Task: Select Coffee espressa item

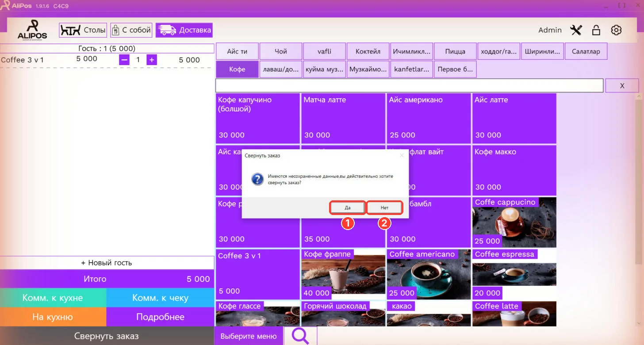Action: coord(514,274)
